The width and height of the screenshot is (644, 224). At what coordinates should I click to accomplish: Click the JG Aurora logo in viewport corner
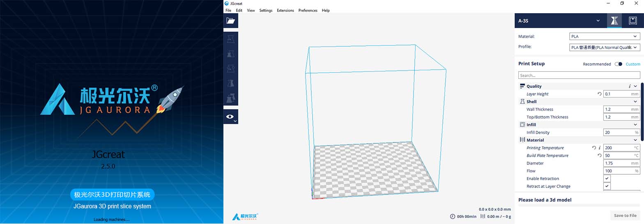[245, 217]
